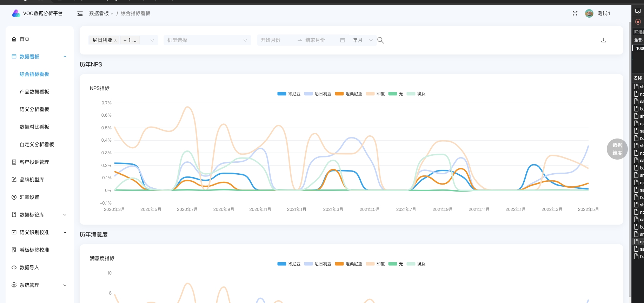Image resolution: width=644 pixels, height=303 pixels.
Task: Click the 语义识别校准 icon
Action: [14, 232]
